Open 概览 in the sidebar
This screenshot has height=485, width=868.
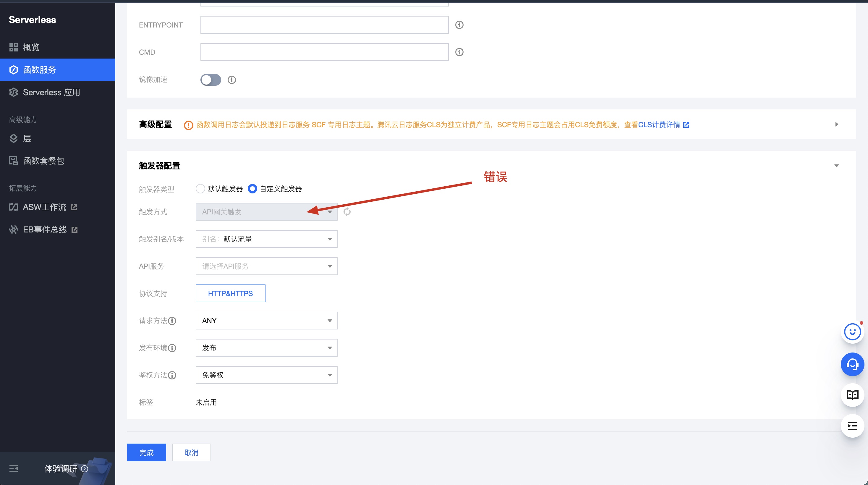point(31,47)
